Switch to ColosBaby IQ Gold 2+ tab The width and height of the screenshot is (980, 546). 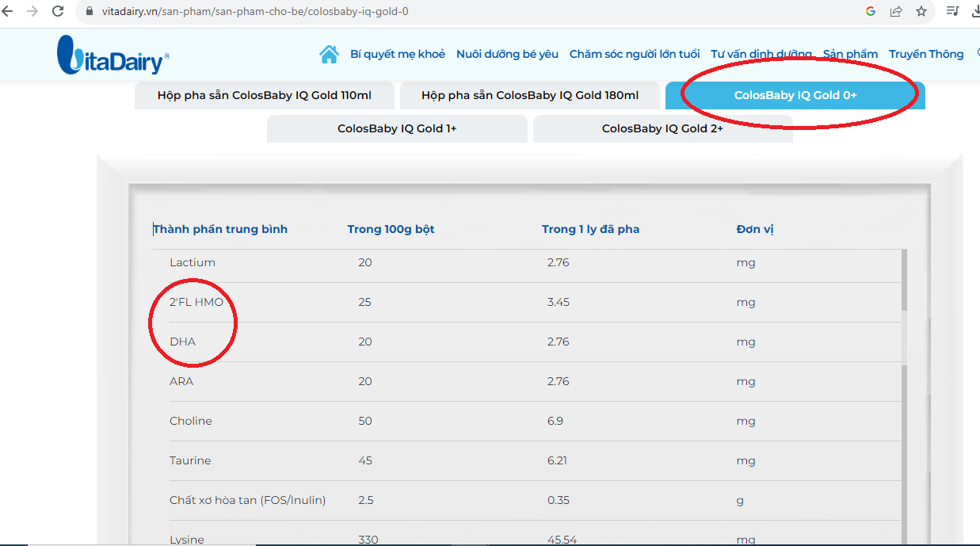[x=662, y=128]
